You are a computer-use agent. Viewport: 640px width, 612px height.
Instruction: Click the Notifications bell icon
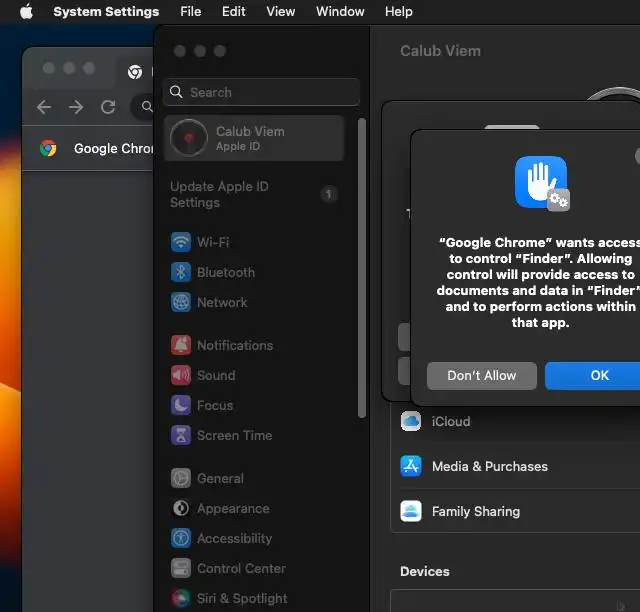(x=181, y=345)
